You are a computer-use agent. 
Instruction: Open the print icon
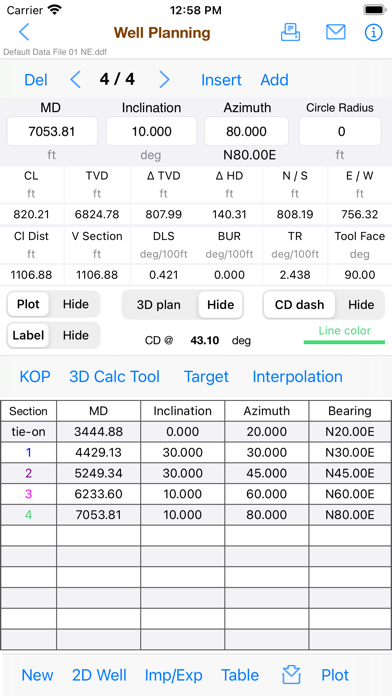[290, 32]
